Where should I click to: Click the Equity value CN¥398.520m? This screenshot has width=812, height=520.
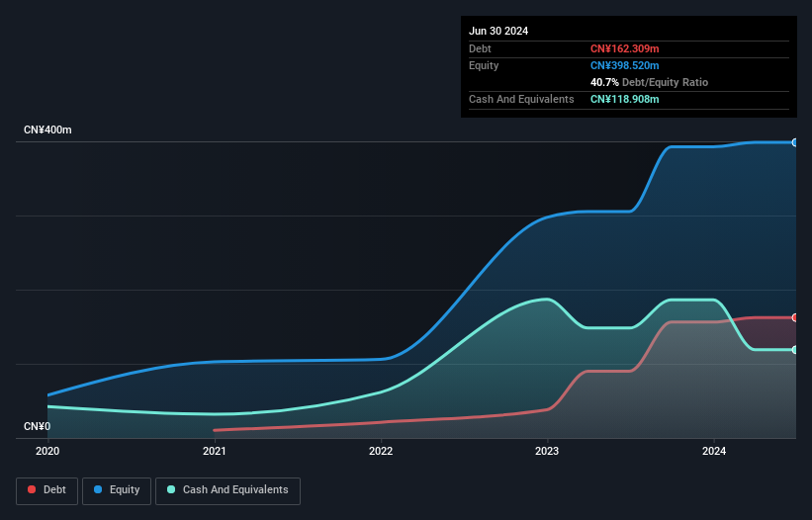click(x=624, y=65)
